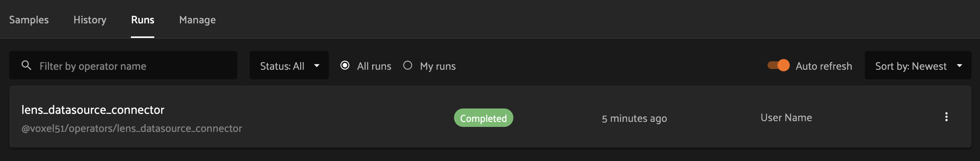Screen dimensions: 980x161
Task: Select the My runs radio button
Action: point(408,66)
